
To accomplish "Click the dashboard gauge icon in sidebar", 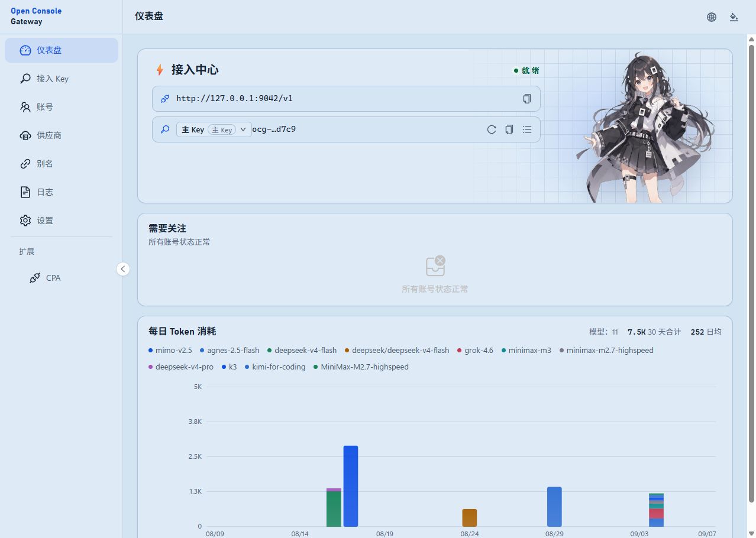I will (25, 50).
